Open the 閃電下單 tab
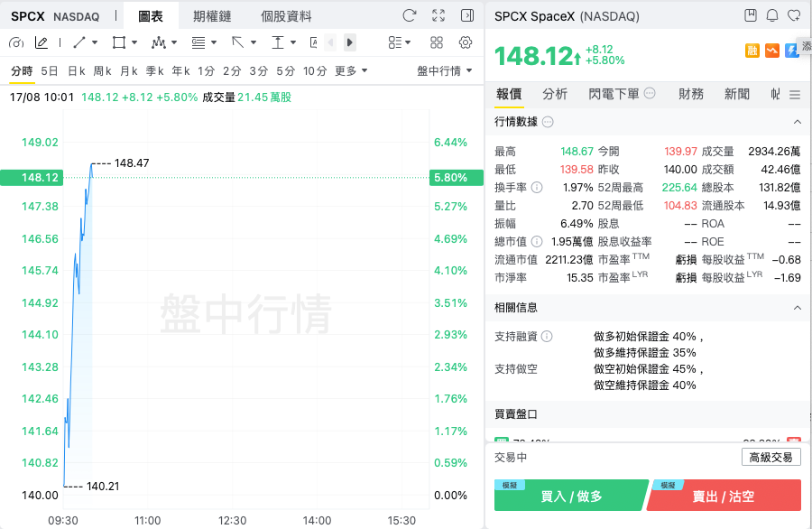 pyautogui.click(x=614, y=94)
